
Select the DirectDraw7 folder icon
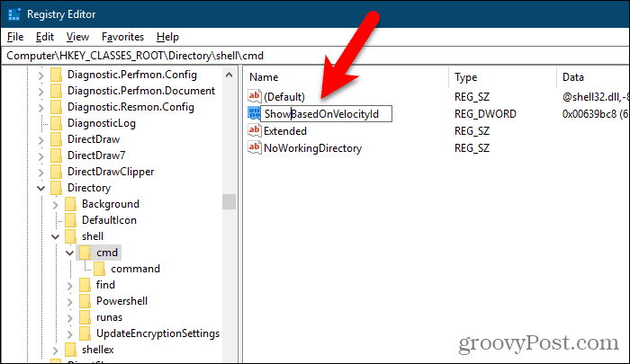pyautogui.click(x=56, y=155)
